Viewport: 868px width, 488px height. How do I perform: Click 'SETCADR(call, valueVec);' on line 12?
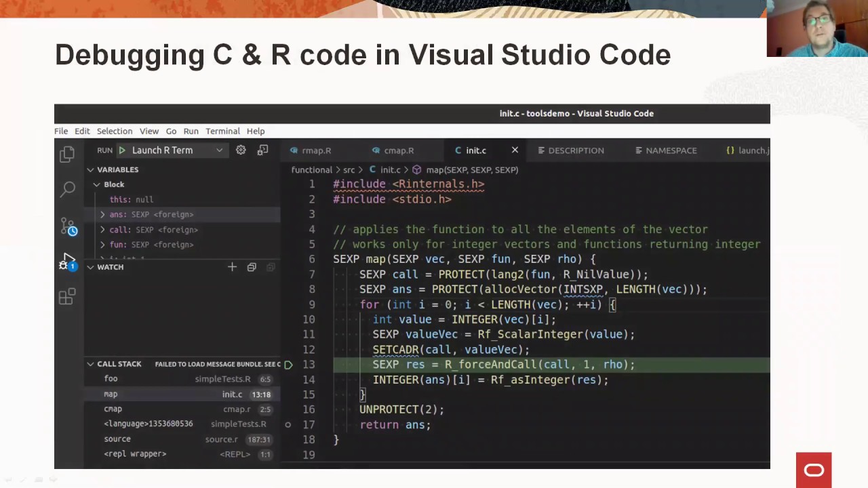tap(451, 350)
